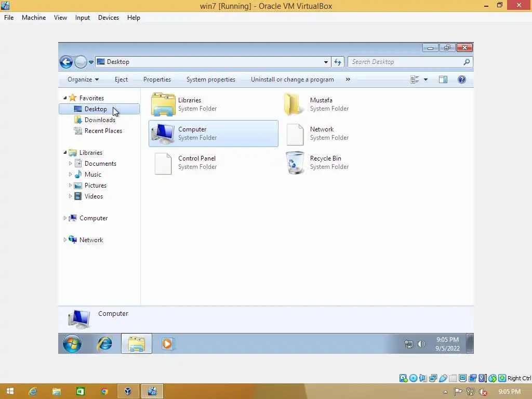Click Uninstall or change a program
This screenshot has height=399, width=532.
(292, 79)
